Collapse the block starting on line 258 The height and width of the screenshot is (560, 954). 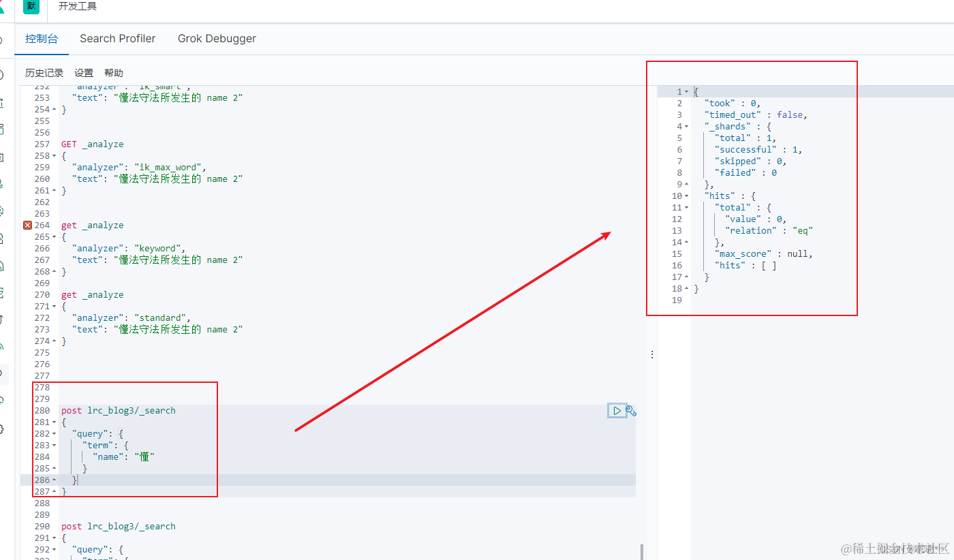point(55,156)
